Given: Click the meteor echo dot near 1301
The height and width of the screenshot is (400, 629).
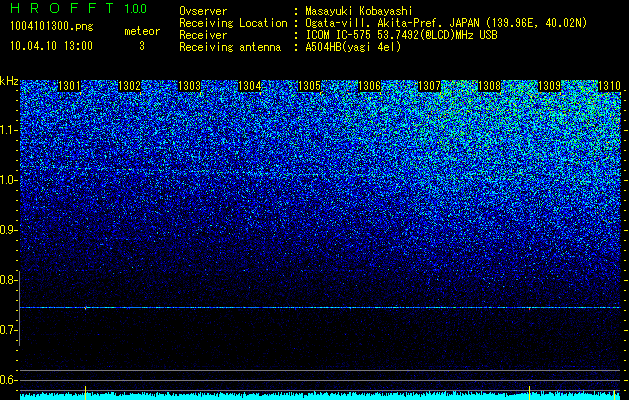Looking at the screenshot, I should point(85,308).
